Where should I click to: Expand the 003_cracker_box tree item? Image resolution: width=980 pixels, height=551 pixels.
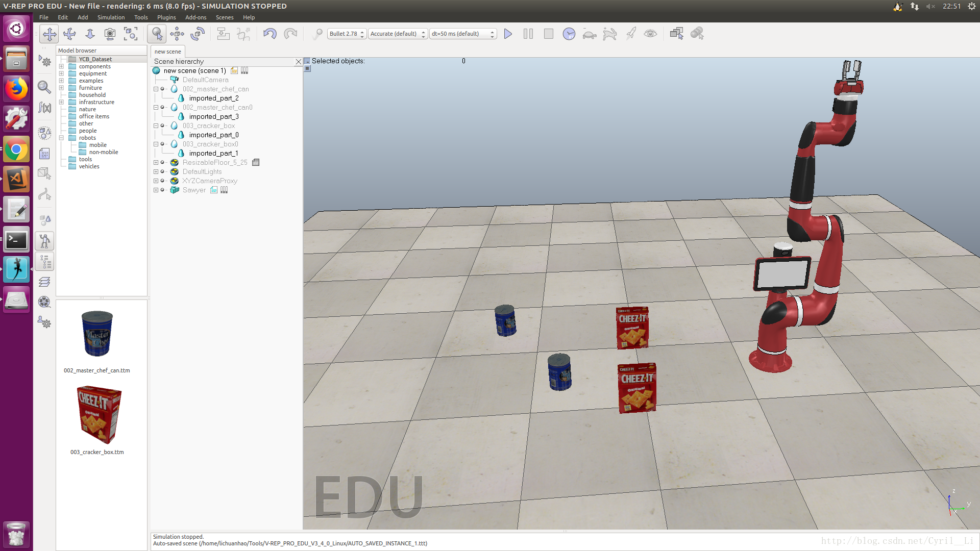155,125
